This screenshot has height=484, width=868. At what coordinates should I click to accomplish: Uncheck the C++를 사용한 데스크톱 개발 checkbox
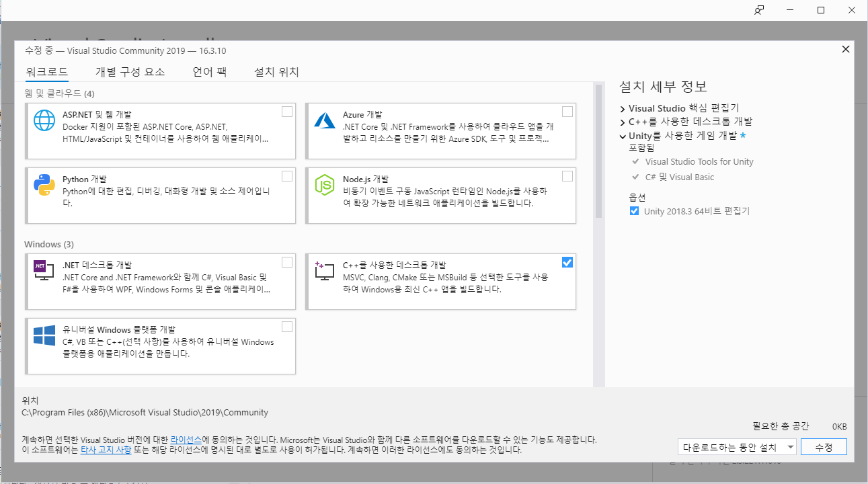coord(567,262)
